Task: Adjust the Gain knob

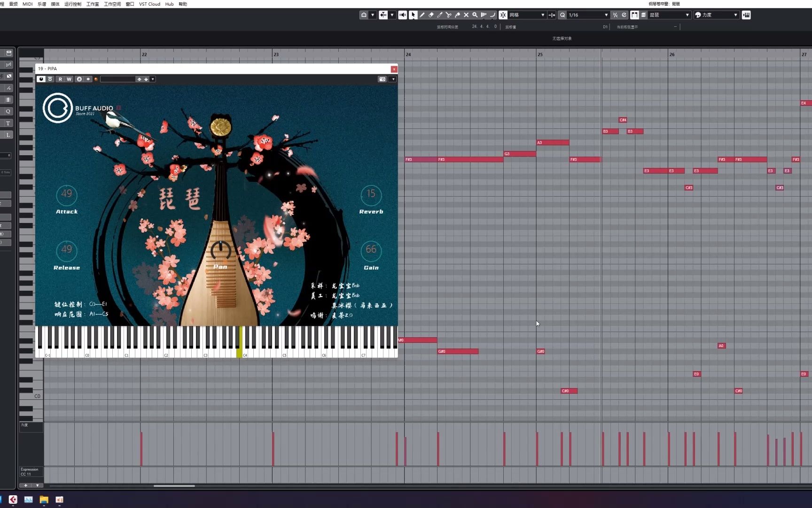Action: (x=371, y=250)
